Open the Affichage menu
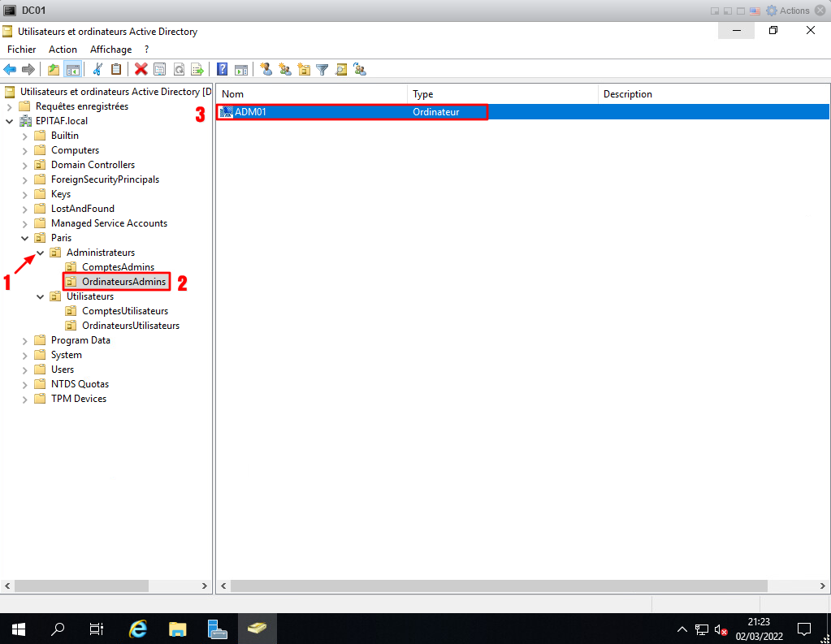The image size is (831, 644). 110,50
